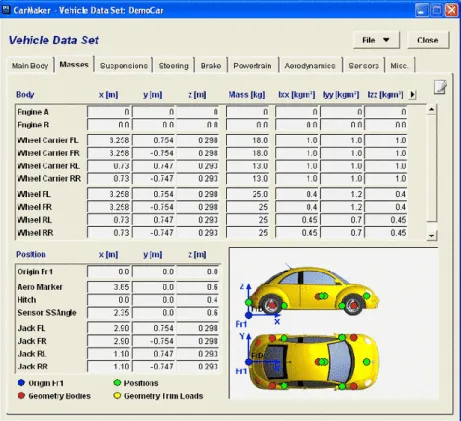Open the File dropdown menu
Screen dimensions: 461x421
click(x=376, y=40)
